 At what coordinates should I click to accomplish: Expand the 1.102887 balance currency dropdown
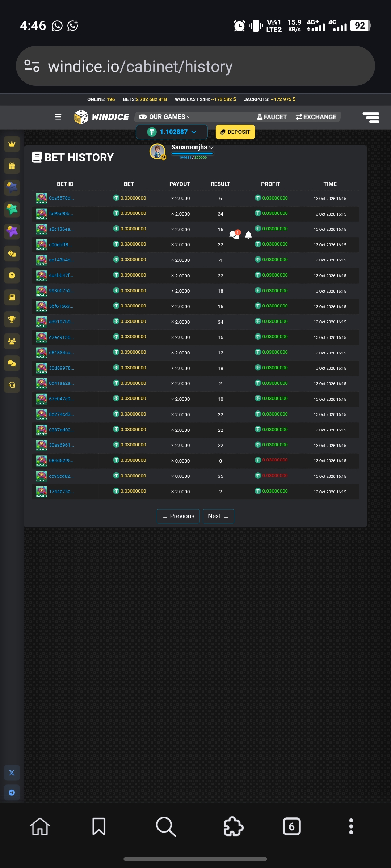[172, 132]
